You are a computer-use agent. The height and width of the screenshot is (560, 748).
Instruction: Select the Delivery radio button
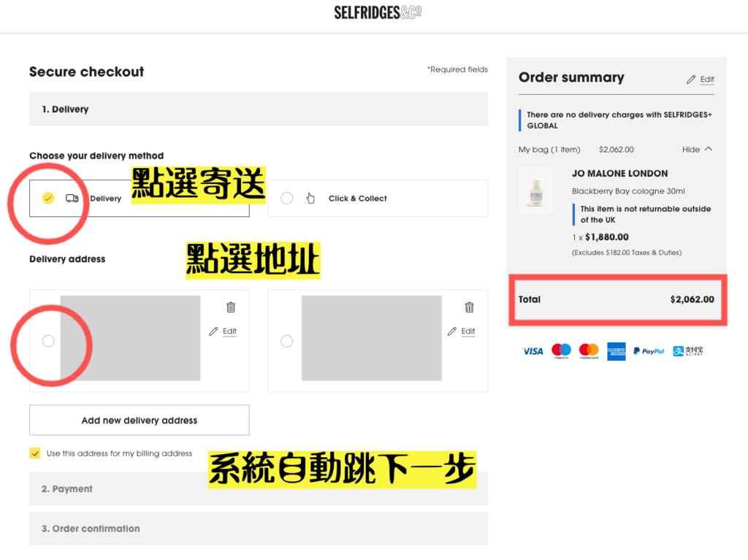(x=48, y=198)
